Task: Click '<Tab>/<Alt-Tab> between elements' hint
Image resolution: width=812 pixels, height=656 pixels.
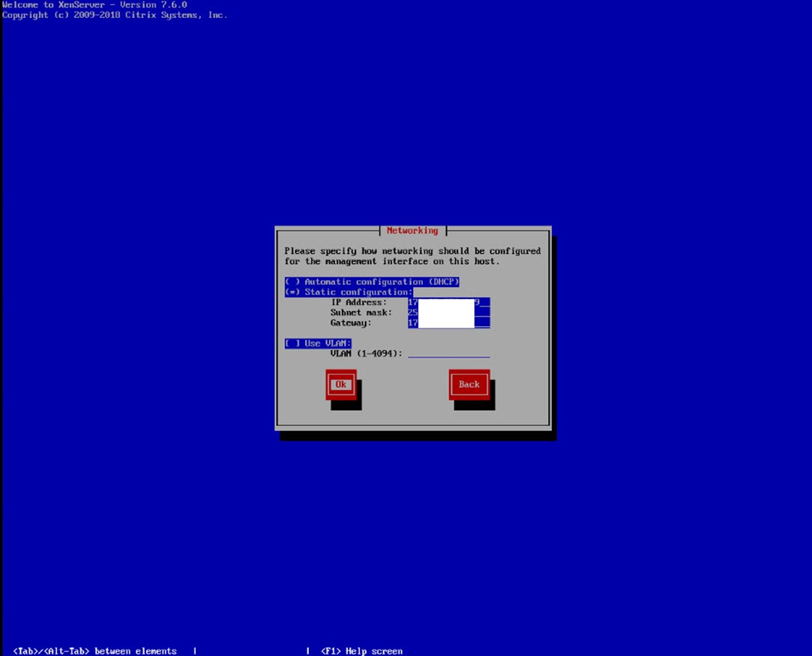Action: tap(94, 651)
